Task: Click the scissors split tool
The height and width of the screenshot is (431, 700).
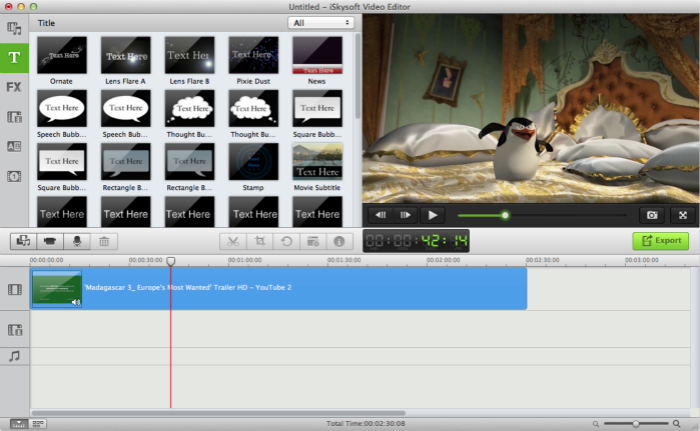Action: point(233,241)
